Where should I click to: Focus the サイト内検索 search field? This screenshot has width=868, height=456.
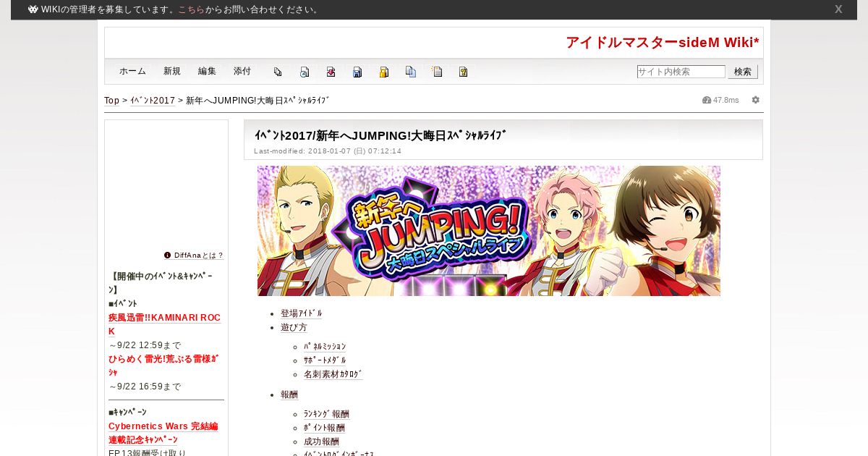(681, 72)
